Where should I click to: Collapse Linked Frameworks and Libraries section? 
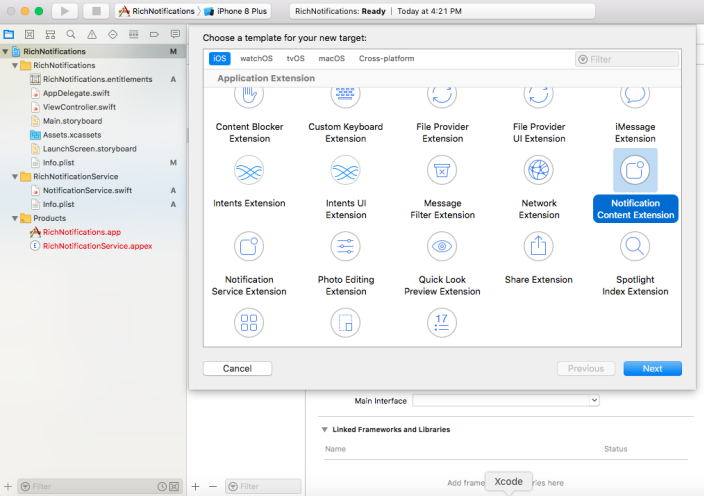pyautogui.click(x=325, y=430)
